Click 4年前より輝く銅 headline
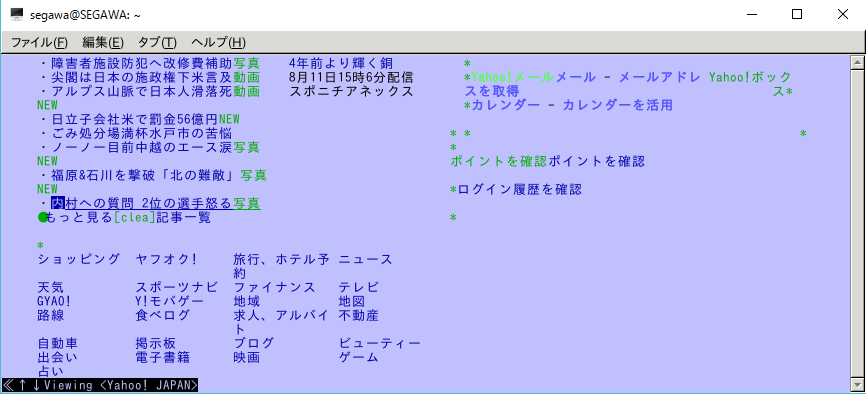 pos(341,63)
